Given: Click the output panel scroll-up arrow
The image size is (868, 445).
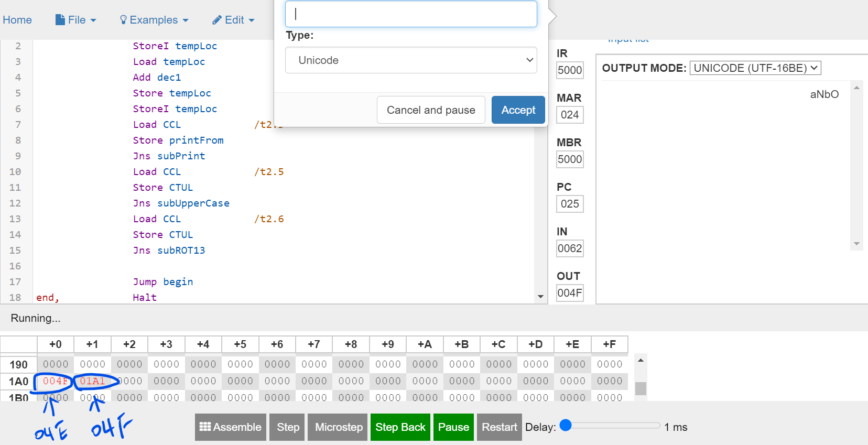Looking at the screenshot, I should click(856, 88).
